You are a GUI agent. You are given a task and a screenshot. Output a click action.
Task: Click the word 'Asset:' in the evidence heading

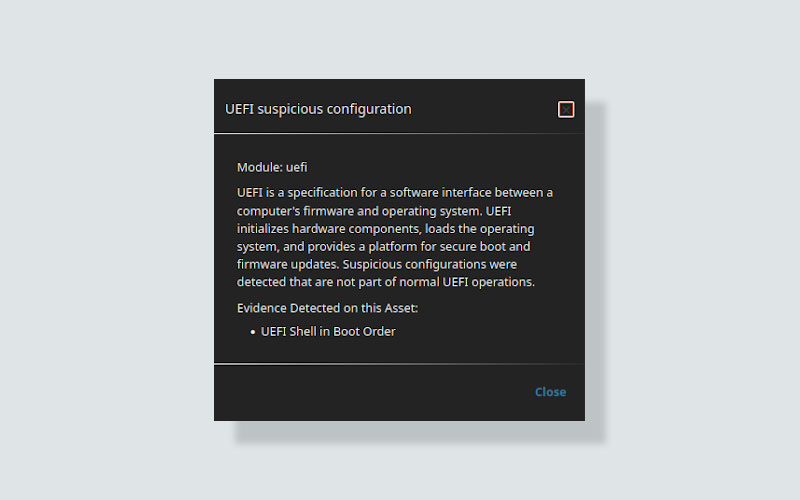399,308
